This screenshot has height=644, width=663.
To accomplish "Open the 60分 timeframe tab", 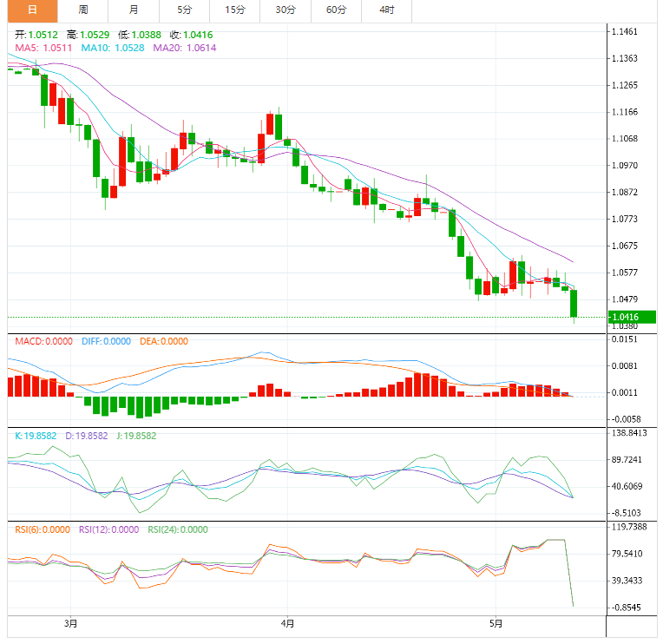I will pos(336,10).
